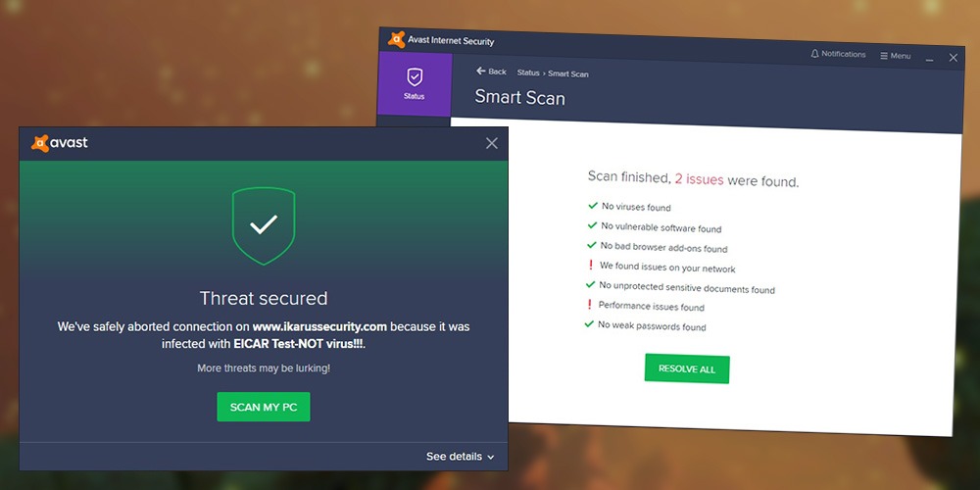The height and width of the screenshot is (490, 980).
Task: Click the red '2 issues' text
Action: point(699,180)
